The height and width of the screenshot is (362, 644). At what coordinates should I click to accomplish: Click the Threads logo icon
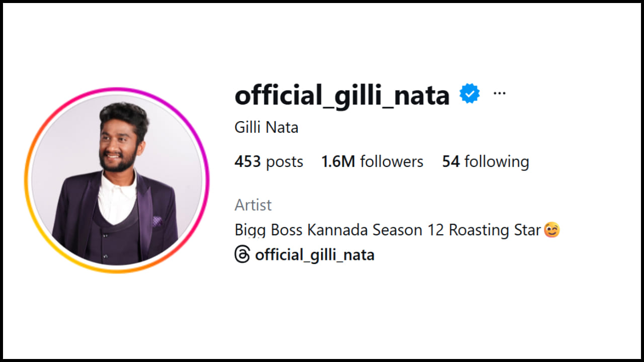(x=242, y=255)
